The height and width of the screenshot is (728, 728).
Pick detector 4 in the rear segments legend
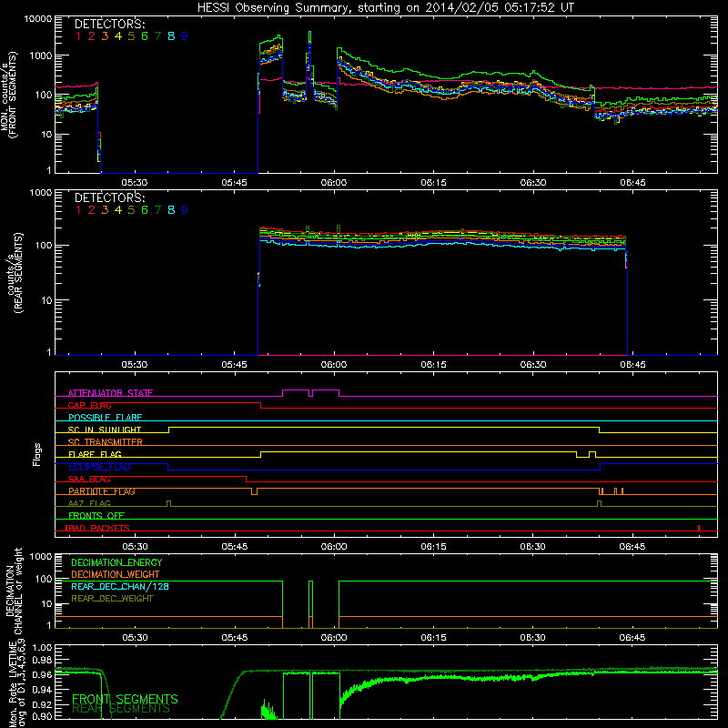118,210
